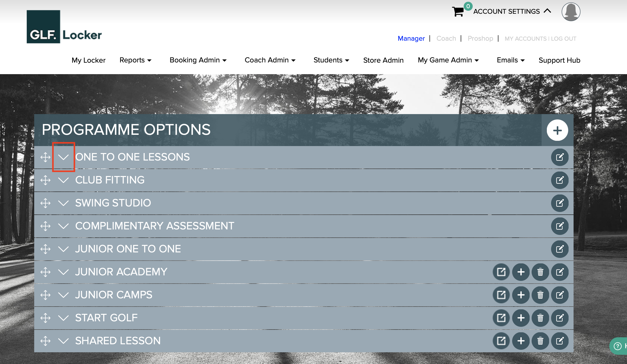Edit the Shared Lesson programme
Viewport: 627px width, 364px height.
pyautogui.click(x=560, y=341)
